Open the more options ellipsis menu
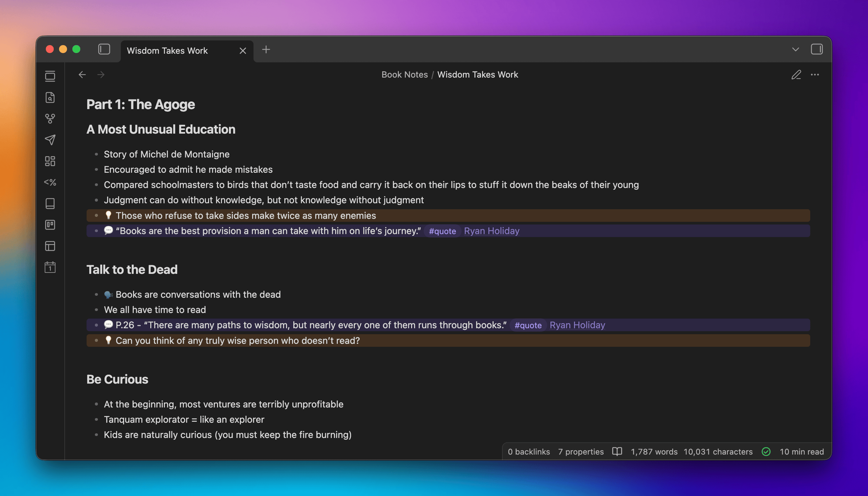 pyautogui.click(x=815, y=75)
